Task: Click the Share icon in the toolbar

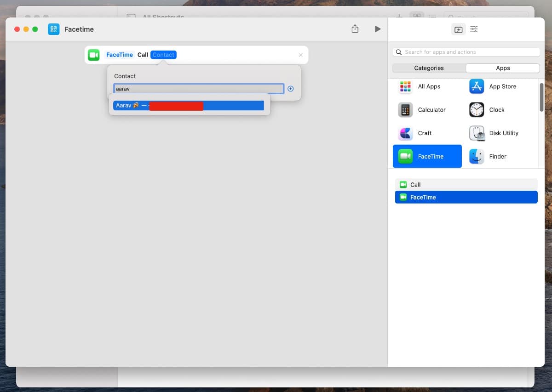Action: (x=355, y=29)
